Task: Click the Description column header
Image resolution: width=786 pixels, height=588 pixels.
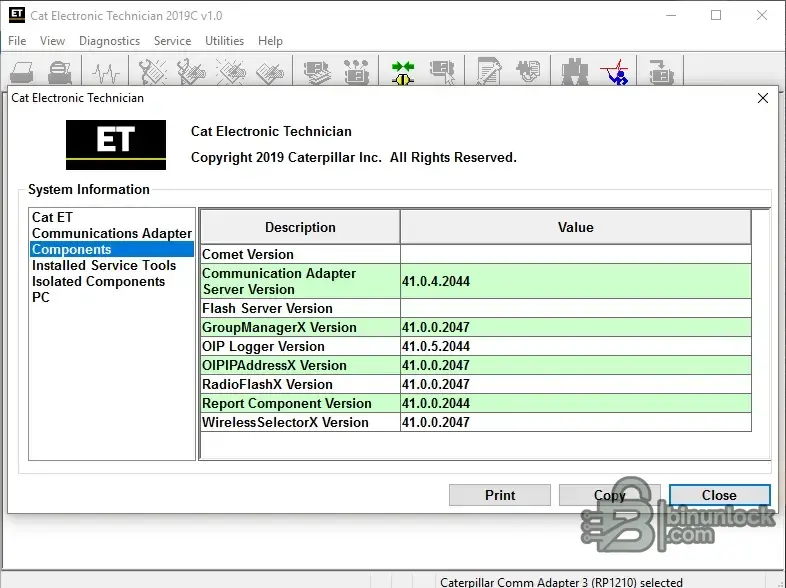Action: (300, 227)
